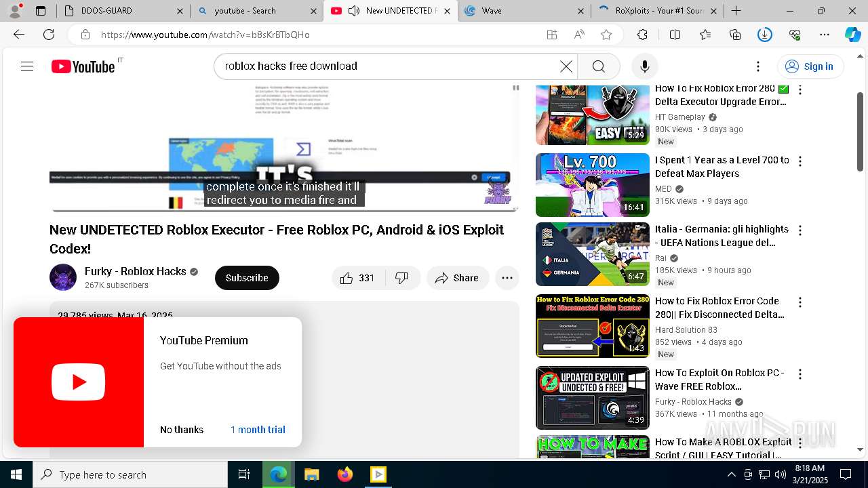Open Furky - Roblox Hacks channel name
The height and width of the screenshot is (488, 868).
click(x=135, y=271)
